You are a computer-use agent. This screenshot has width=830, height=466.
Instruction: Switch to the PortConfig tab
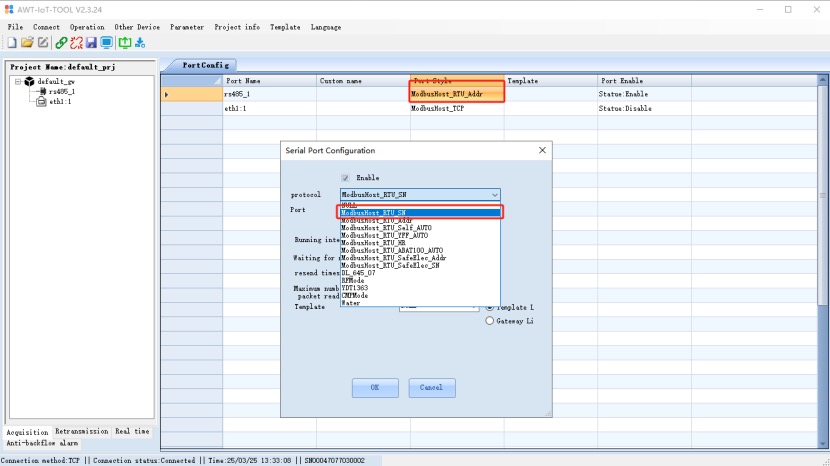[205, 65]
